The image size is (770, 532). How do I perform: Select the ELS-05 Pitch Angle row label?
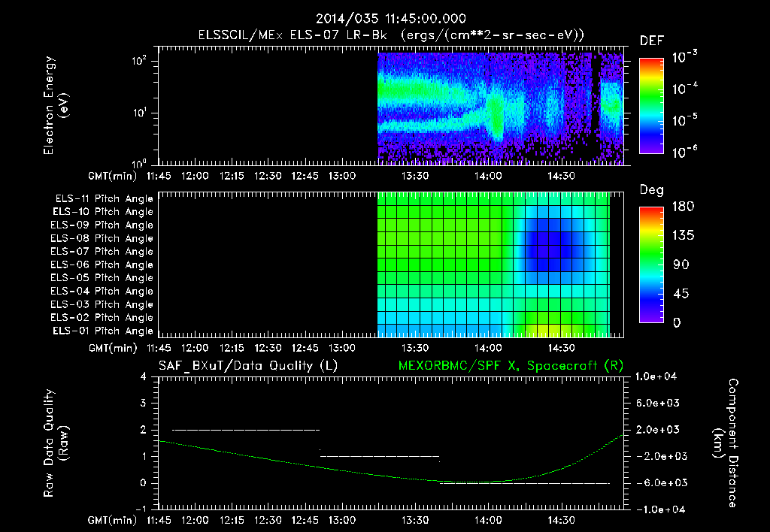pos(102,278)
